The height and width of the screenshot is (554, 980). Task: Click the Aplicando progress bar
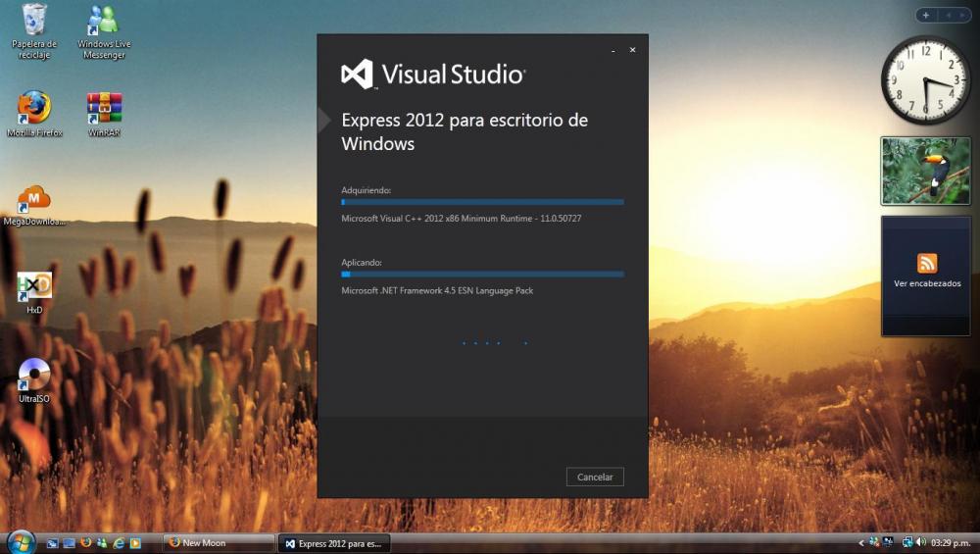coord(482,274)
